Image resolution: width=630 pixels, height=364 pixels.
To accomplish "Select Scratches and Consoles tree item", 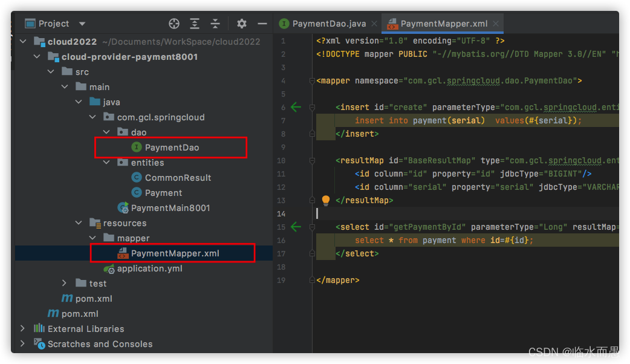I will coord(100,344).
